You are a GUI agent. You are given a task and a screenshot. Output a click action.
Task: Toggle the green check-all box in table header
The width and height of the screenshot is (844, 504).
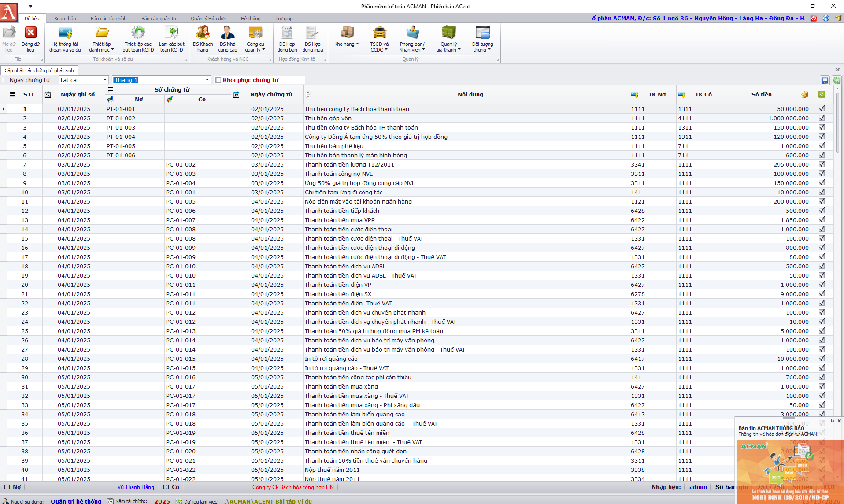point(822,94)
